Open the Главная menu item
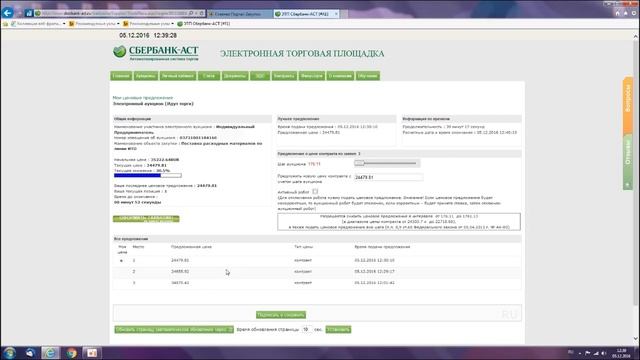 point(121,76)
